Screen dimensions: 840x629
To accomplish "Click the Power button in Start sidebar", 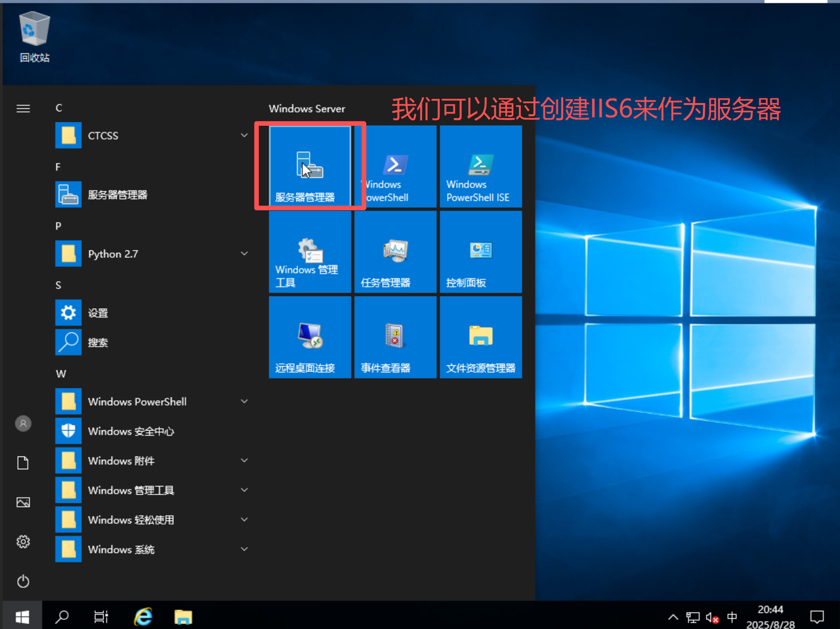I will (x=23, y=581).
